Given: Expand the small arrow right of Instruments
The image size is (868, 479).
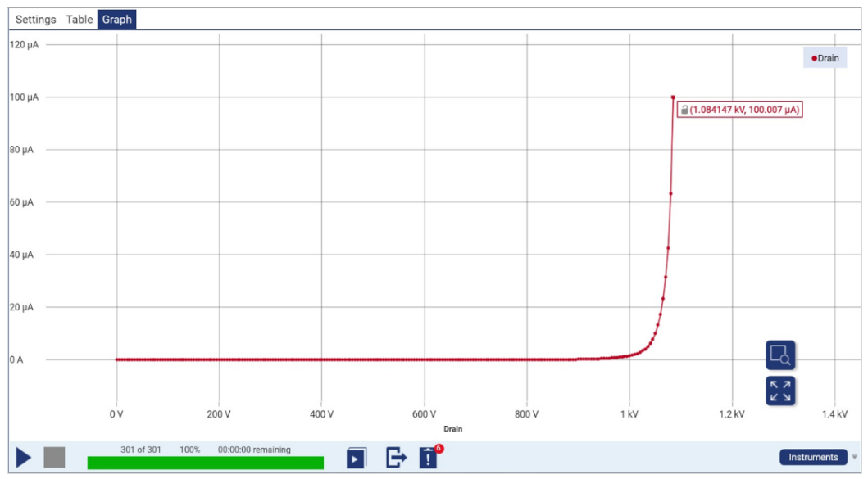Looking at the screenshot, I should coord(855,458).
